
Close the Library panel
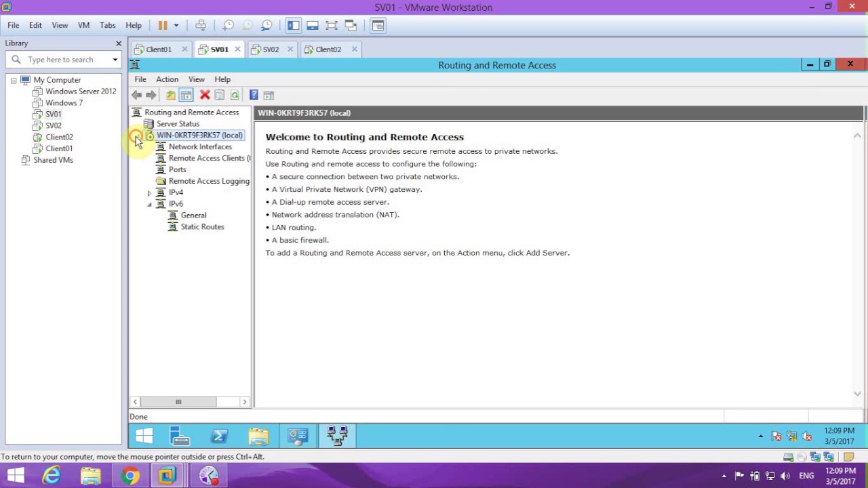119,43
